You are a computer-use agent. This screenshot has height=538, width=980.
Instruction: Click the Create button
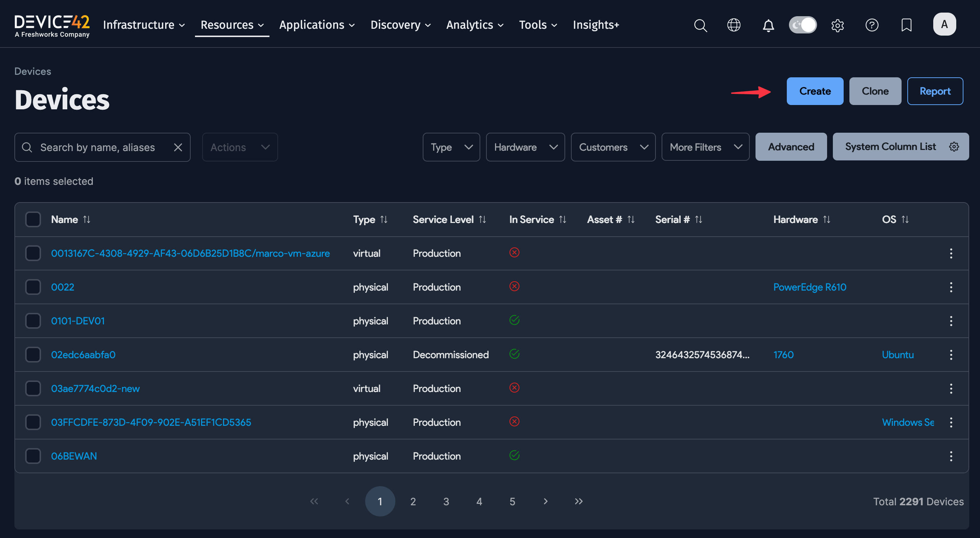click(x=815, y=91)
